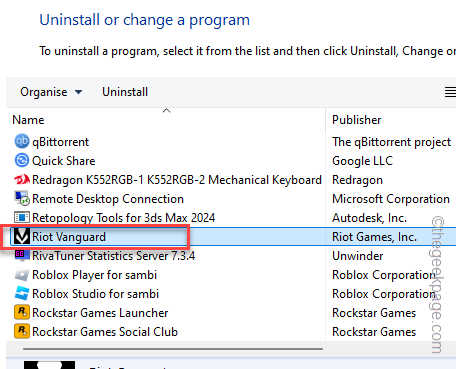Open the view options icon in toolbar

tap(450, 92)
